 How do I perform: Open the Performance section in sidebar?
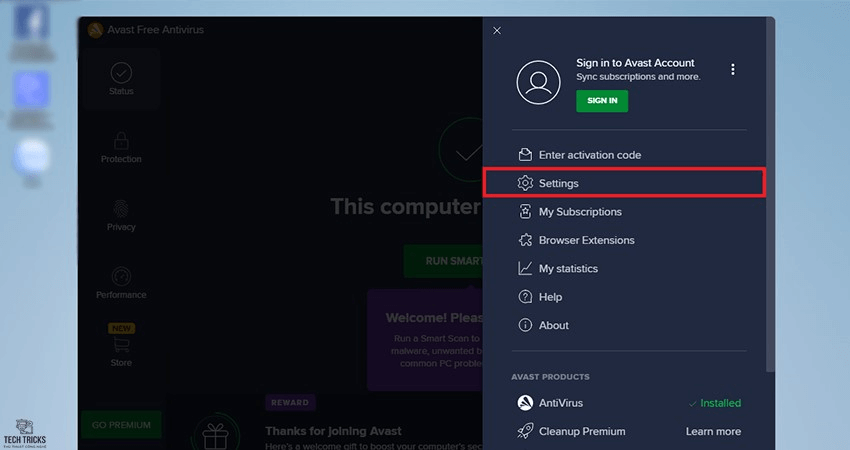(121, 283)
